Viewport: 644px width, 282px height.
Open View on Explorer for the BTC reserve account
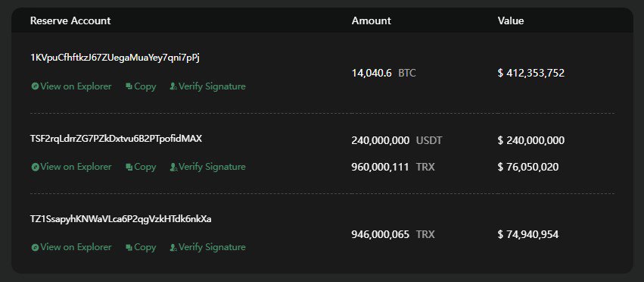pyautogui.click(x=71, y=86)
